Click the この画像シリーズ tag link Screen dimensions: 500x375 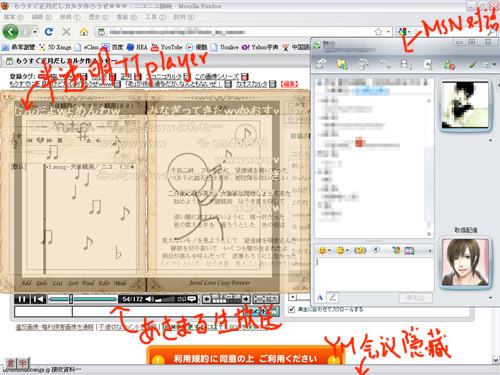[217, 77]
